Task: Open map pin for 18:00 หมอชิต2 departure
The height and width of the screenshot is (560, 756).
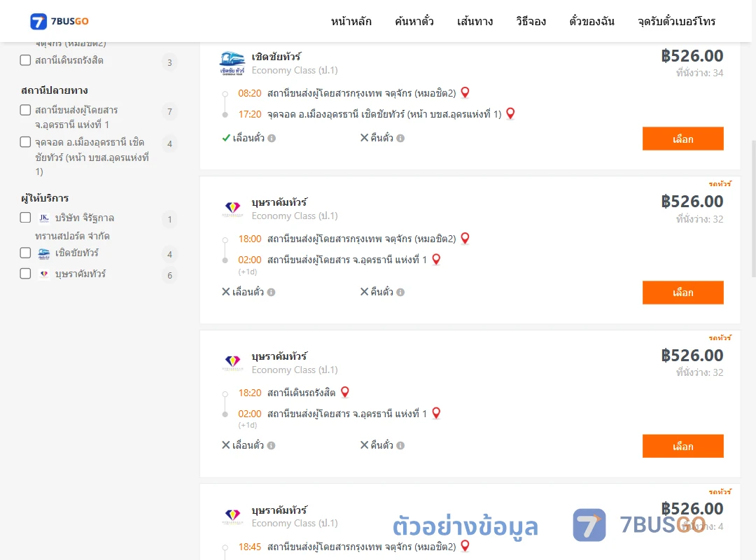Action: coord(465,238)
